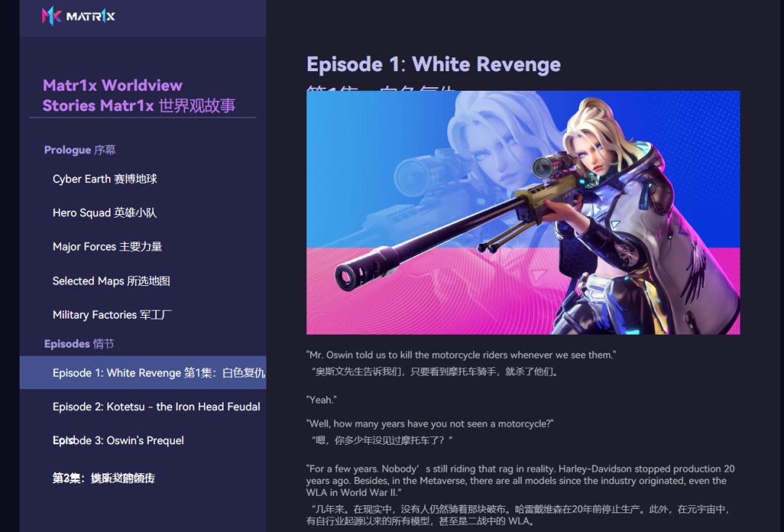The height and width of the screenshot is (532, 784).
Task: Select the Episodes section header
Action: pyautogui.click(x=79, y=344)
